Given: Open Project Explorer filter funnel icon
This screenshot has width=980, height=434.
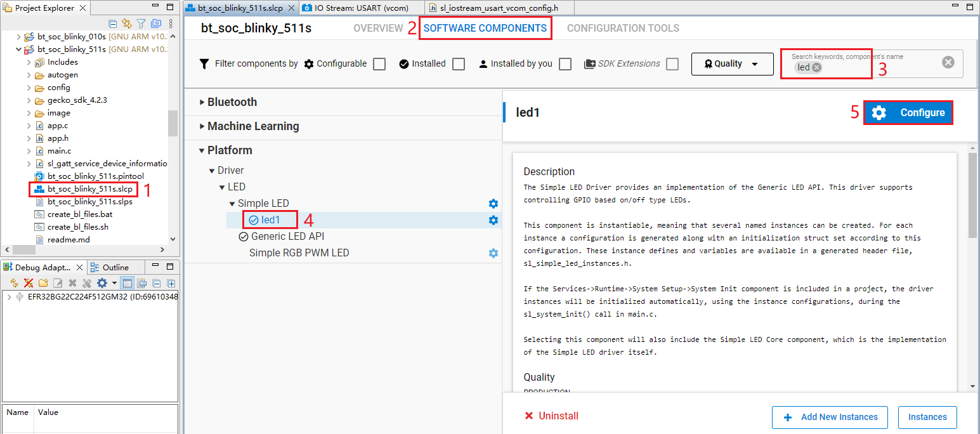Looking at the screenshot, I should 141,24.
